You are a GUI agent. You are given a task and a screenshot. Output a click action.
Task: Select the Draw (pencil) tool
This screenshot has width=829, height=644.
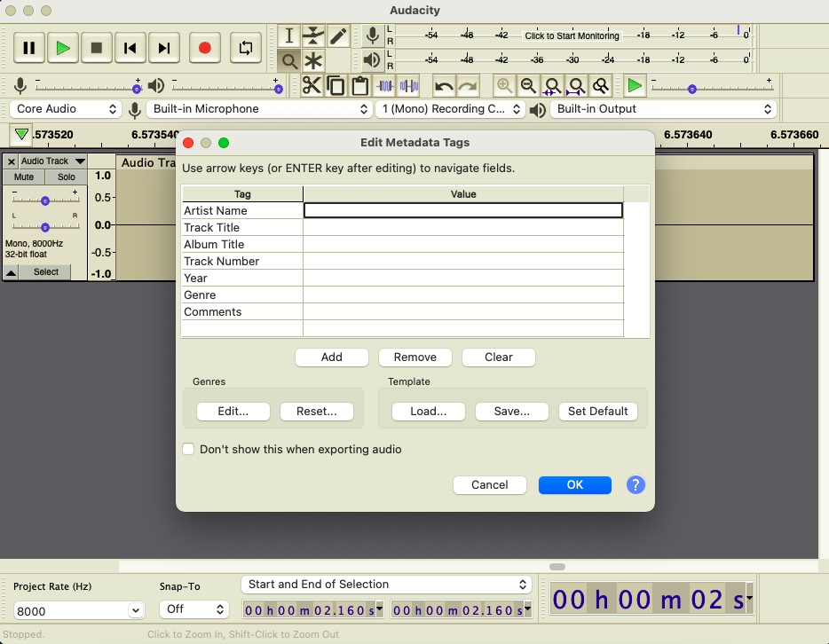(x=338, y=35)
